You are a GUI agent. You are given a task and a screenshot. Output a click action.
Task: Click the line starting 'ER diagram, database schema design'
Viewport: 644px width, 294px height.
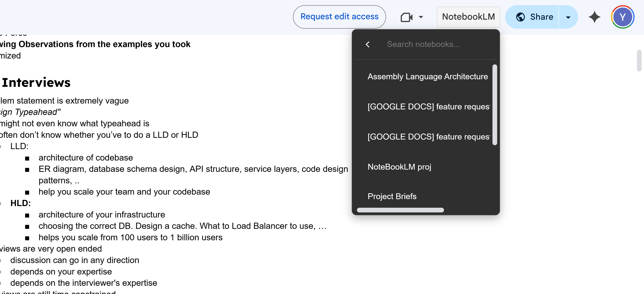[x=193, y=169]
